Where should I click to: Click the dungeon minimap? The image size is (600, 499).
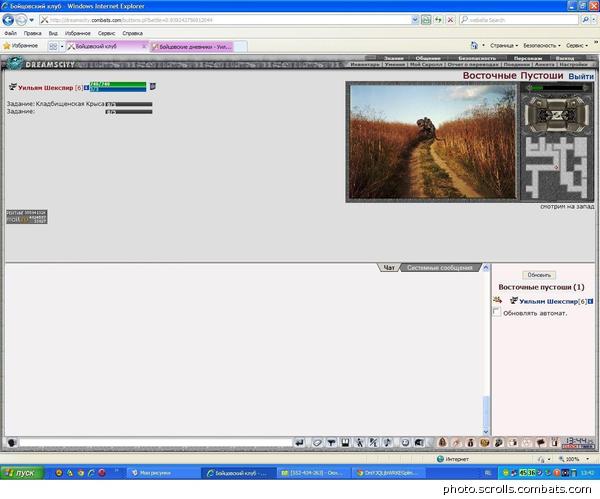(556, 166)
